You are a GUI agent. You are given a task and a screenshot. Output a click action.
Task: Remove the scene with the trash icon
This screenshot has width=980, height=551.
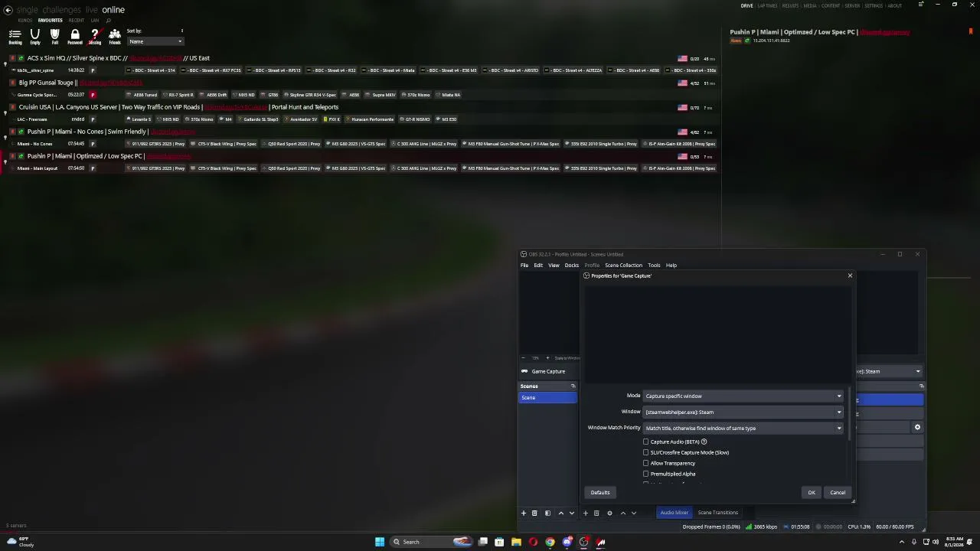[x=534, y=513]
